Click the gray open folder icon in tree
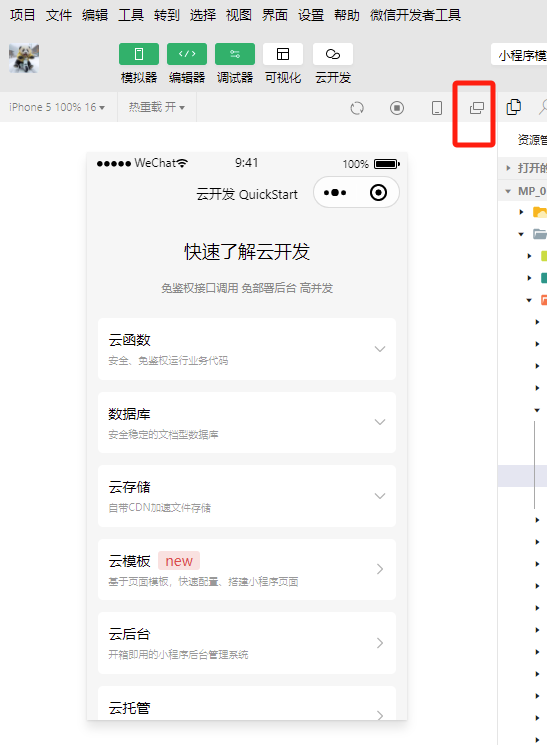The height and width of the screenshot is (745, 547). click(x=540, y=234)
